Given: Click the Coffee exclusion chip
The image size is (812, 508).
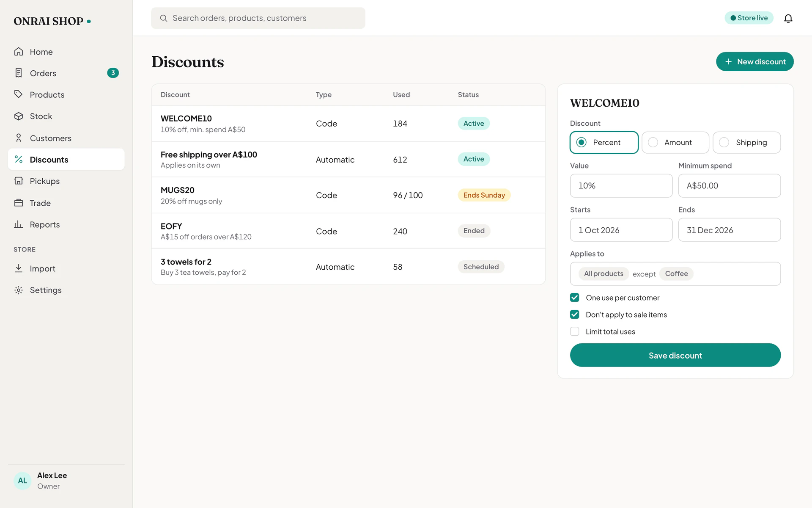Looking at the screenshot, I should (676, 273).
